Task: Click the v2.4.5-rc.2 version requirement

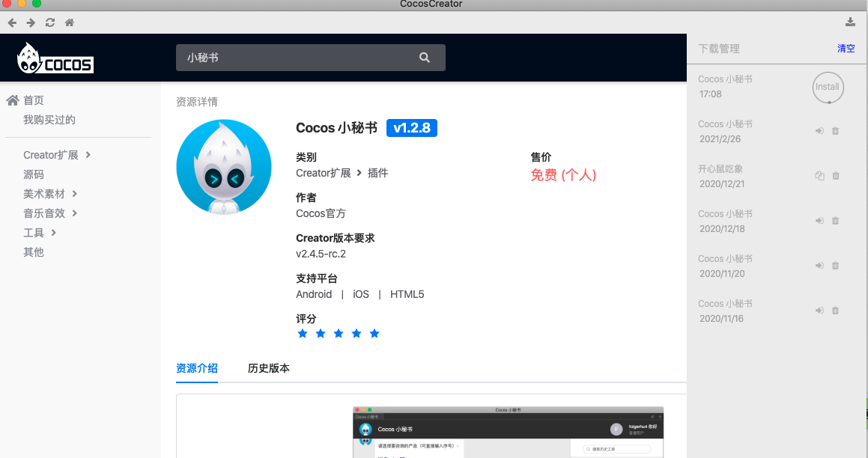Action: 321,254
